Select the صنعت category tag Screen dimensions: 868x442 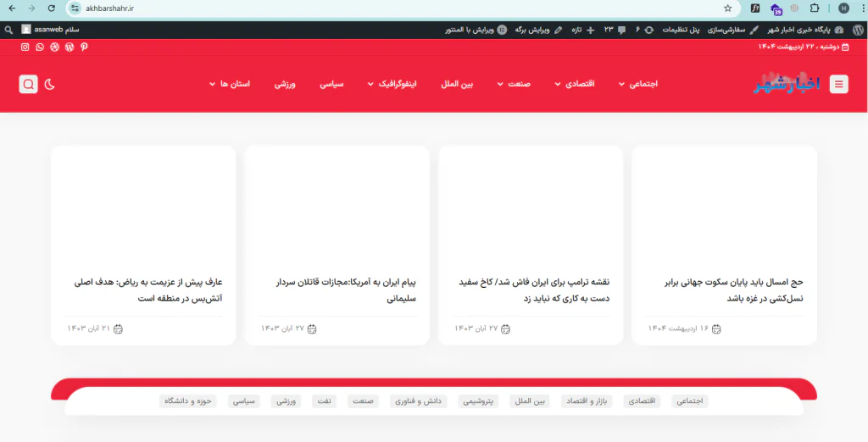coord(363,401)
